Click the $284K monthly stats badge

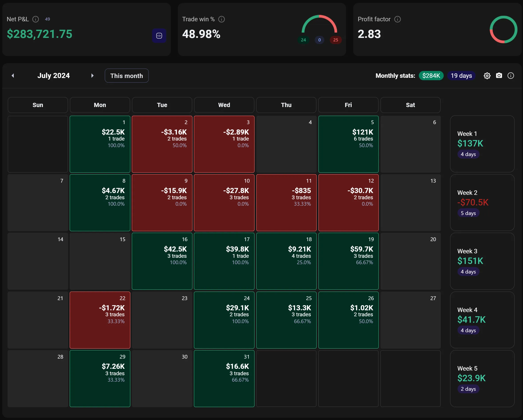coord(431,76)
